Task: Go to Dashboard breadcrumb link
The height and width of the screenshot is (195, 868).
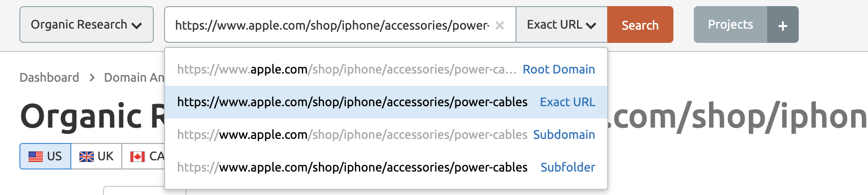Action: pyautogui.click(x=49, y=78)
